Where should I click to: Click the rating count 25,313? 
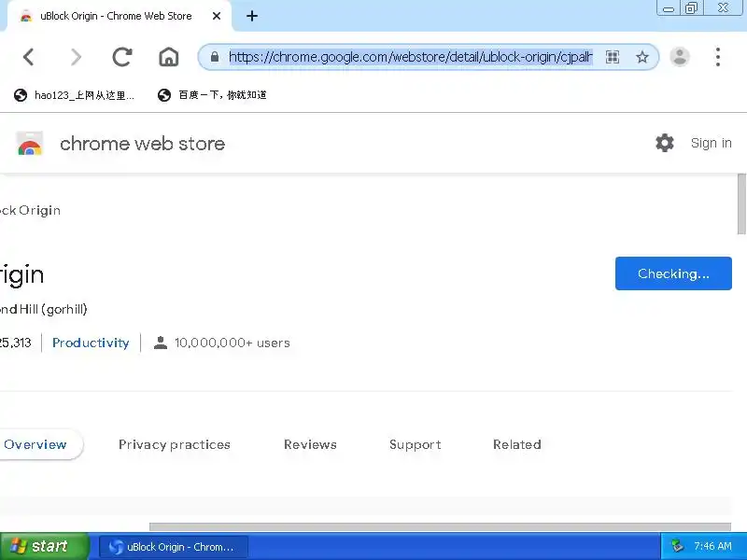[x=15, y=343]
